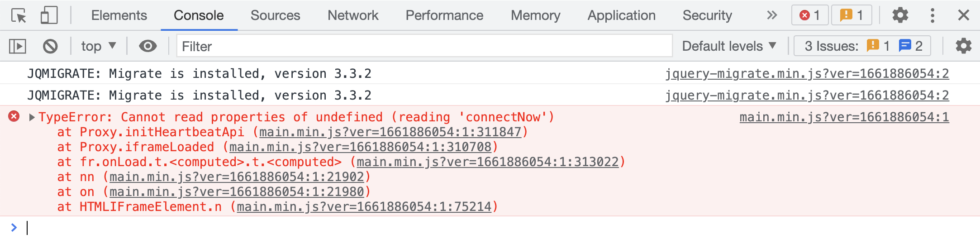Open the 3 Issues panel button
Screen dimensions: 980x249
coord(862,46)
